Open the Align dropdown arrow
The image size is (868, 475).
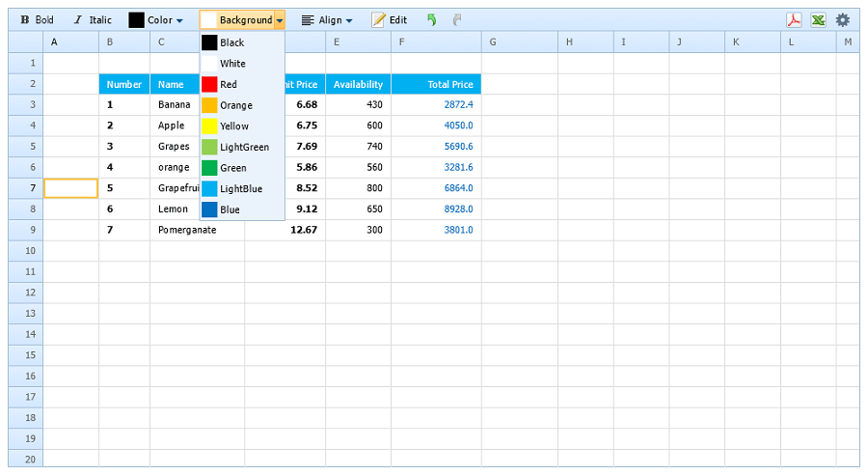[x=349, y=20]
